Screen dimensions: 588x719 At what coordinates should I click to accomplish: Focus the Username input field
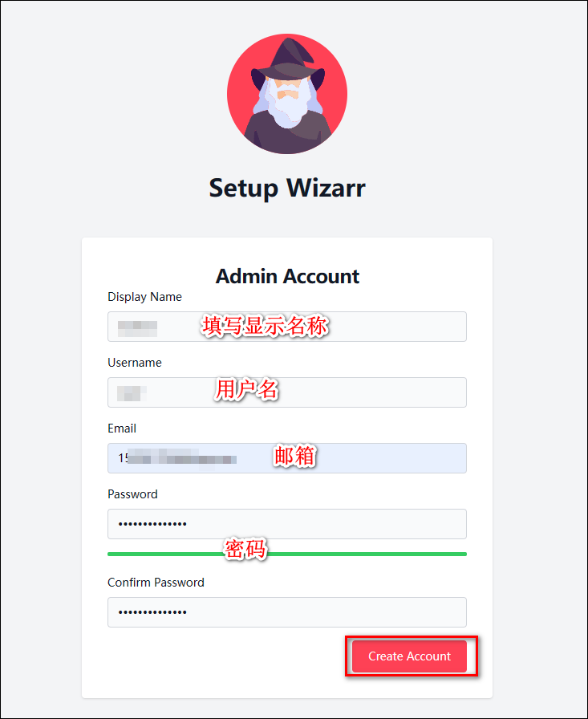coord(287,392)
